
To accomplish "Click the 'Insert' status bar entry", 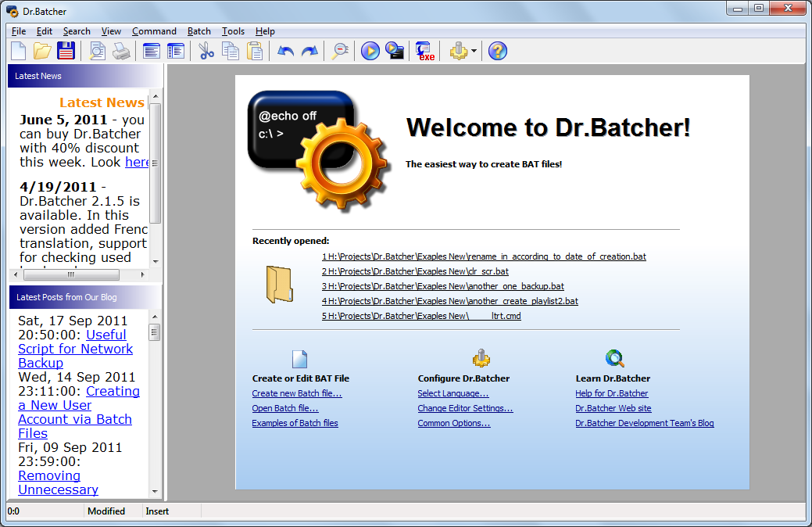I will pos(157,511).
